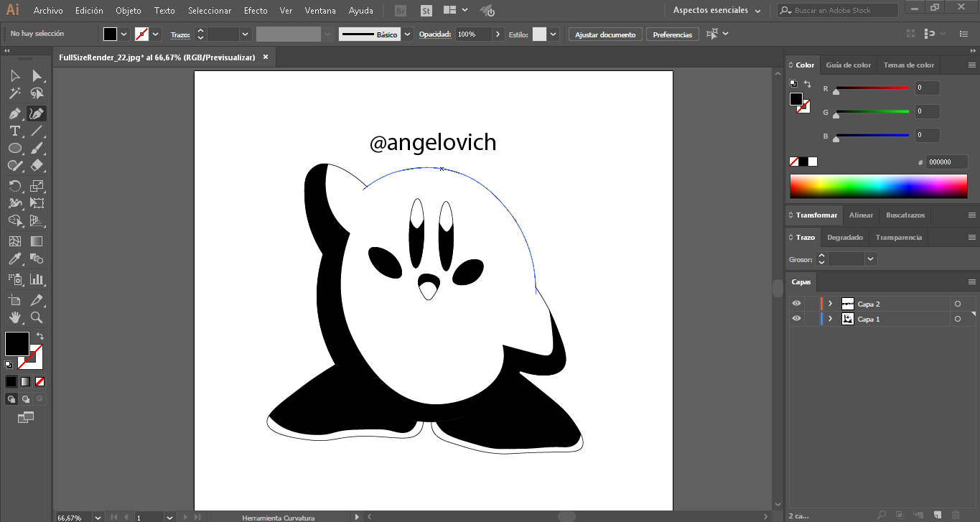This screenshot has width=980, height=522.
Task: Switch to the Degradado tab
Action: (x=844, y=237)
